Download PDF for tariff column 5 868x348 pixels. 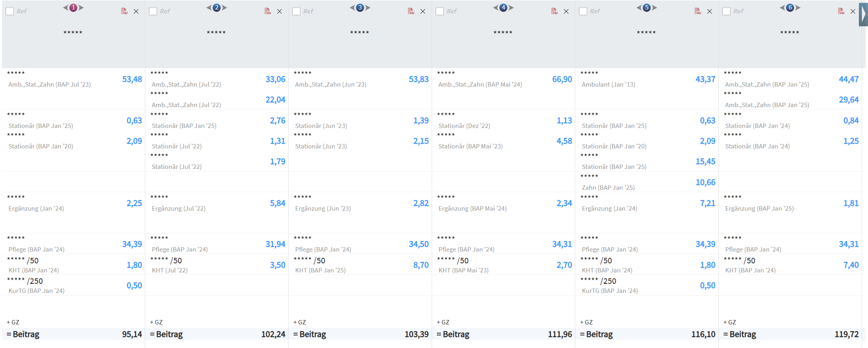698,11
